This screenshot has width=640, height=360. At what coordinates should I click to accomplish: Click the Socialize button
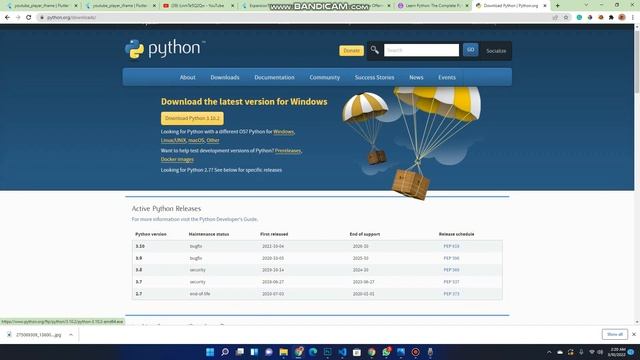coord(496,51)
